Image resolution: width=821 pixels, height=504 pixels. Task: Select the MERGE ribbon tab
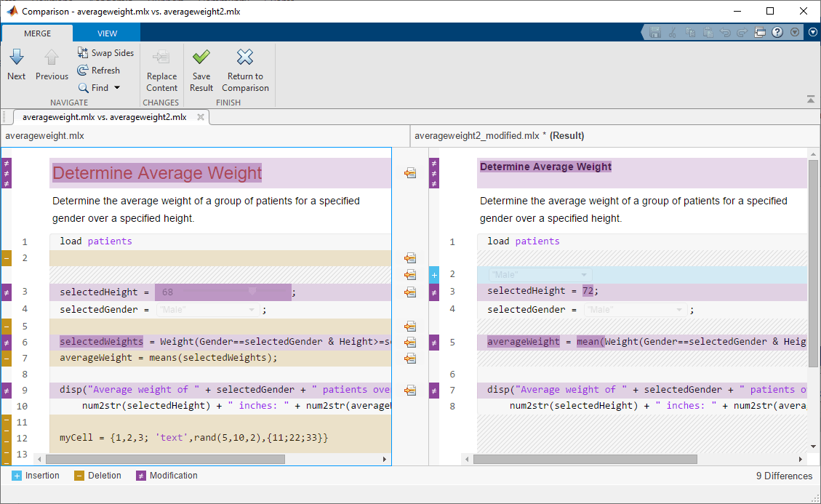pyautogui.click(x=37, y=33)
